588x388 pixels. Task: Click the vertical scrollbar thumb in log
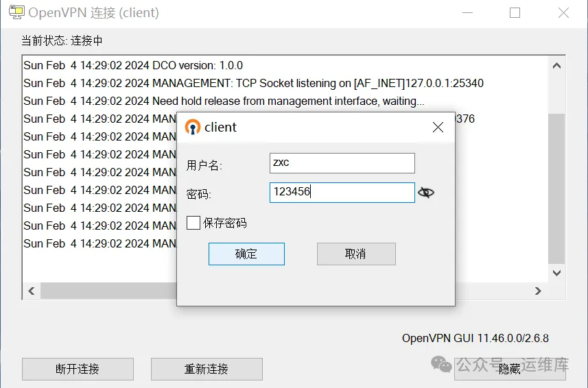coord(556,189)
